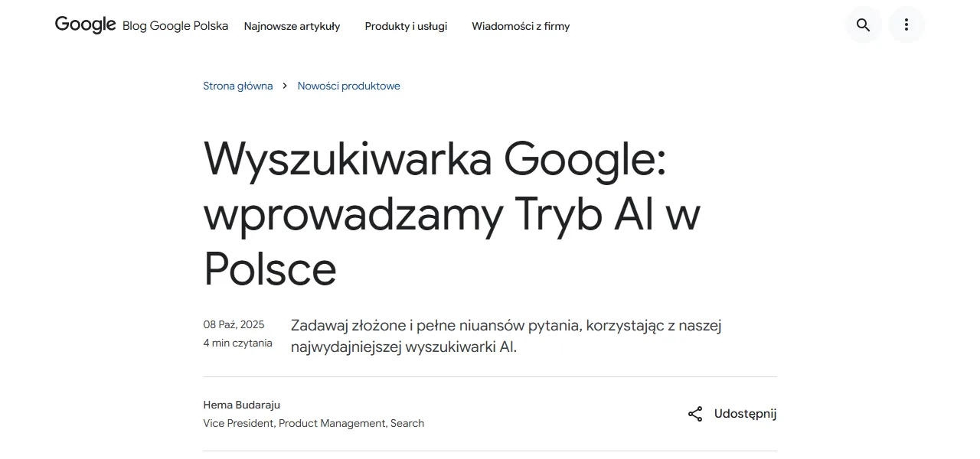Viewport: 980px width, 459px height.
Task: Open Blog Google Polska home link
Action: (x=175, y=25)
